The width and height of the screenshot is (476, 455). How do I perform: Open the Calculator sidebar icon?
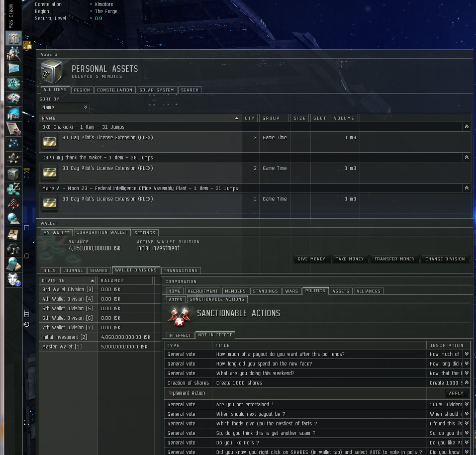[x=14, y=264]
